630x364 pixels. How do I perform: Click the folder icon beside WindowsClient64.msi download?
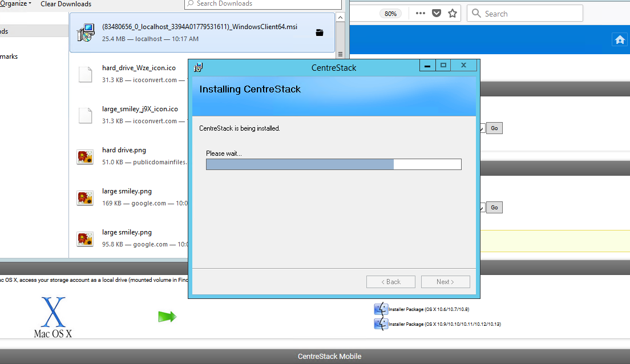[x=320, y=33]
